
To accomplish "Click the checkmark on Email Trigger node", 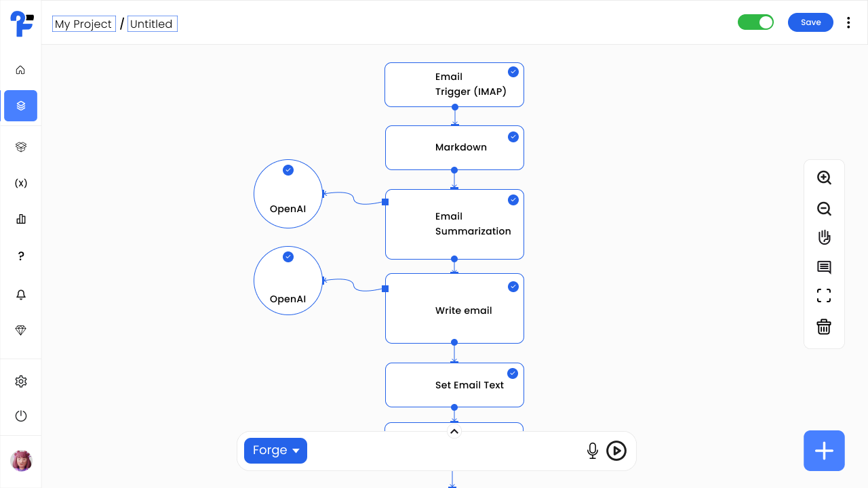I will (513, 72).
